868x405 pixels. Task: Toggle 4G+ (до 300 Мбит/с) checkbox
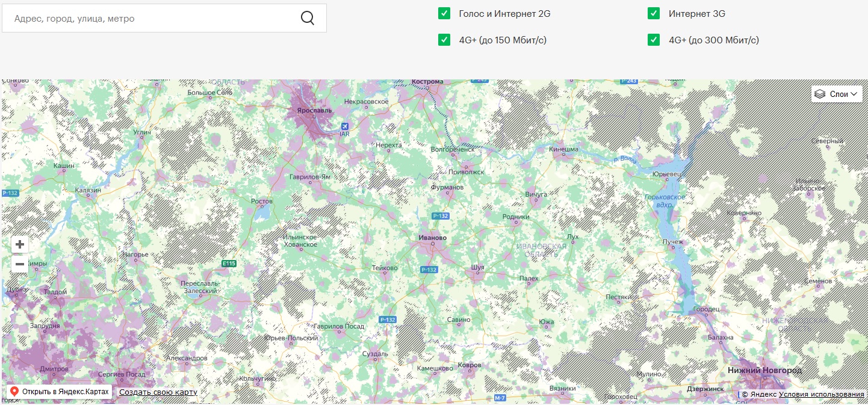(x=654, y=40)
